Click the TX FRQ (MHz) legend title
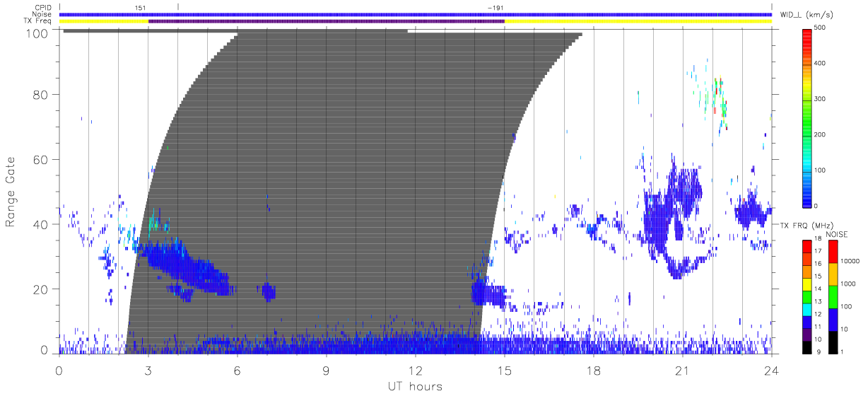This screenshot has height=401, width=868. coord(805,225)
